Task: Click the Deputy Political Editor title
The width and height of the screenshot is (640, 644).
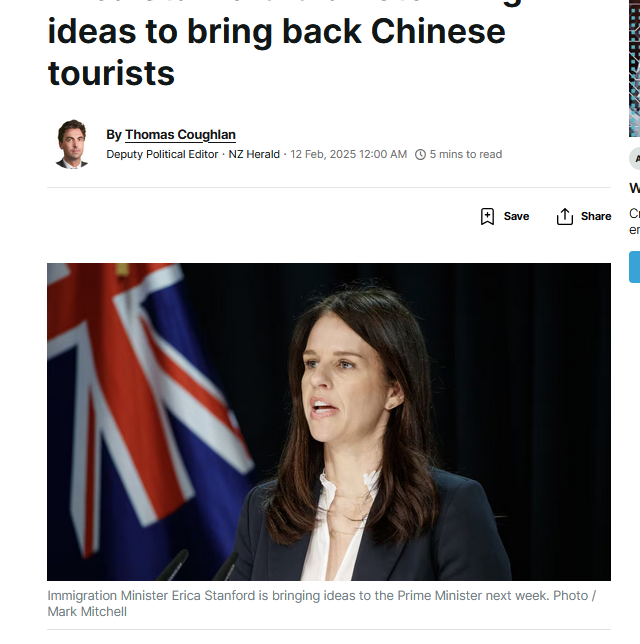Action: [x=162, y=154]
